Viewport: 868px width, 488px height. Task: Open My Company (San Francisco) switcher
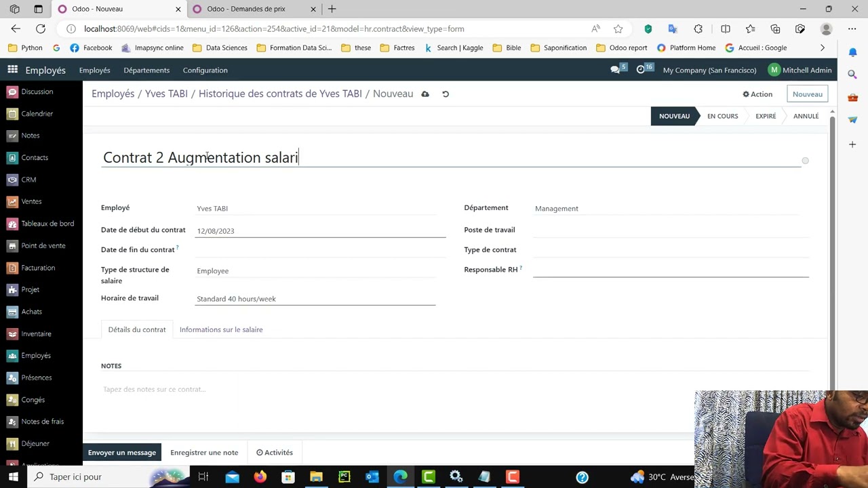[x=709, y=70]
